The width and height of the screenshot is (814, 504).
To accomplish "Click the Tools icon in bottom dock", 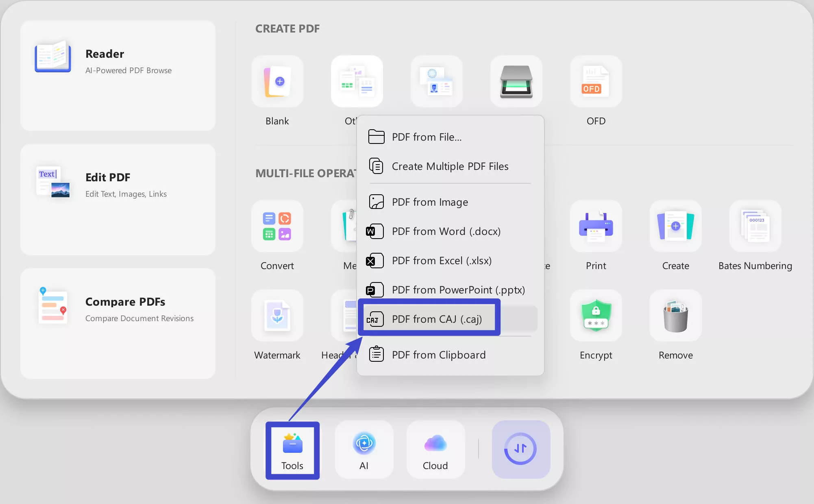I will click(x=292, y=449).
